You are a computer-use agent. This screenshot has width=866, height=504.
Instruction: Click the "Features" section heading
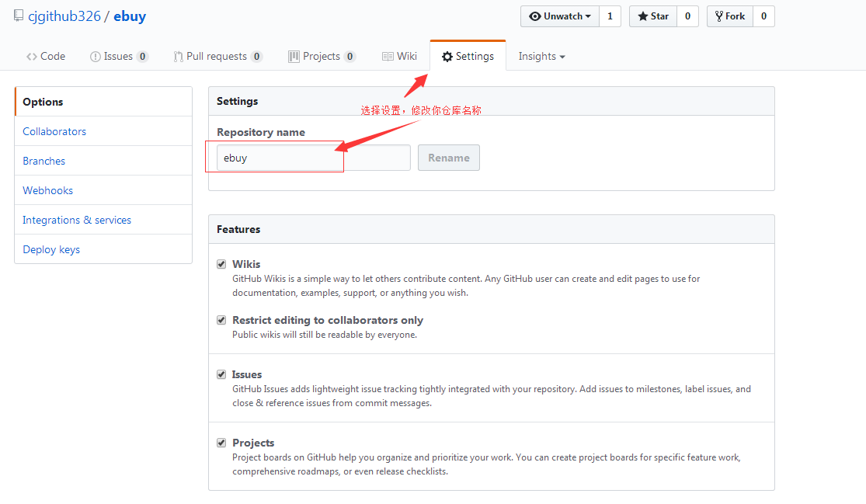238,229
